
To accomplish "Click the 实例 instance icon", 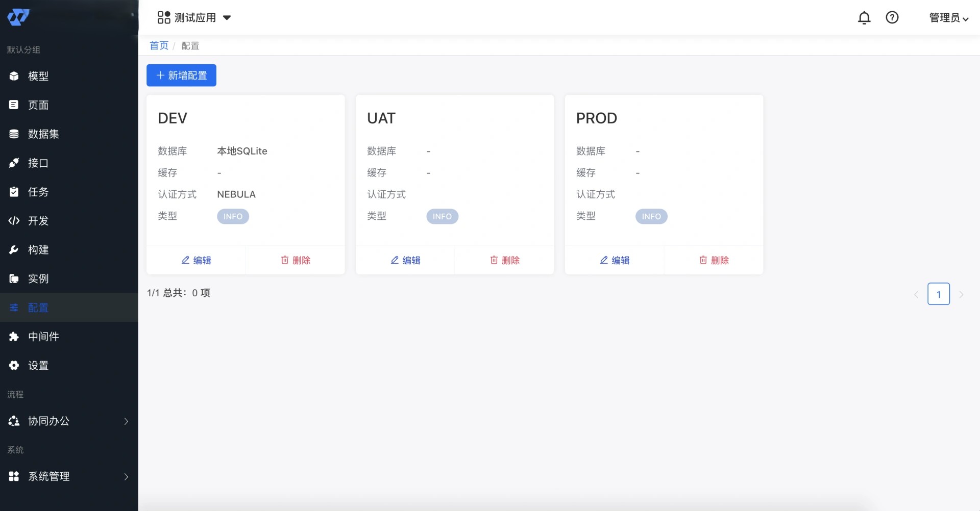I will 14,279.
